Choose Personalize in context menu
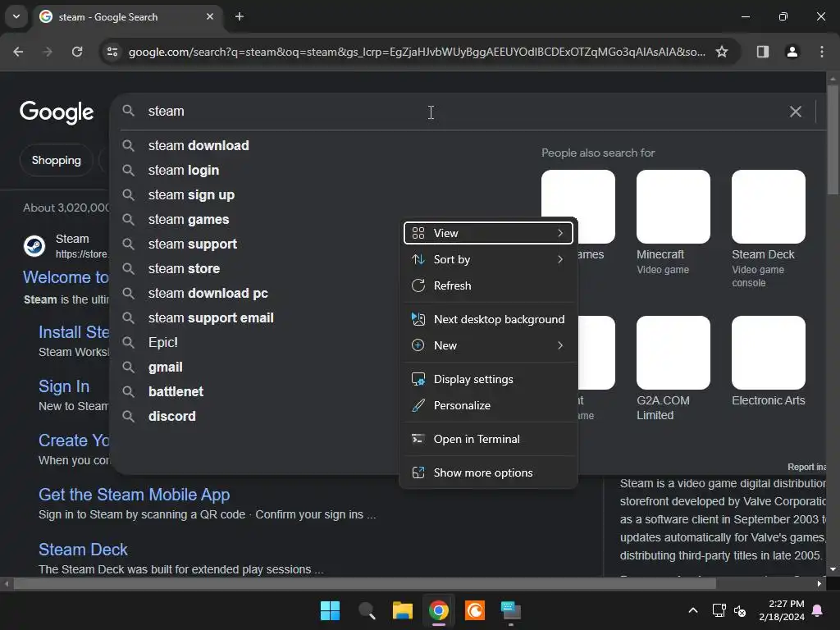The width and height of the screenshot is (840, 630). (x=488, y=405)
